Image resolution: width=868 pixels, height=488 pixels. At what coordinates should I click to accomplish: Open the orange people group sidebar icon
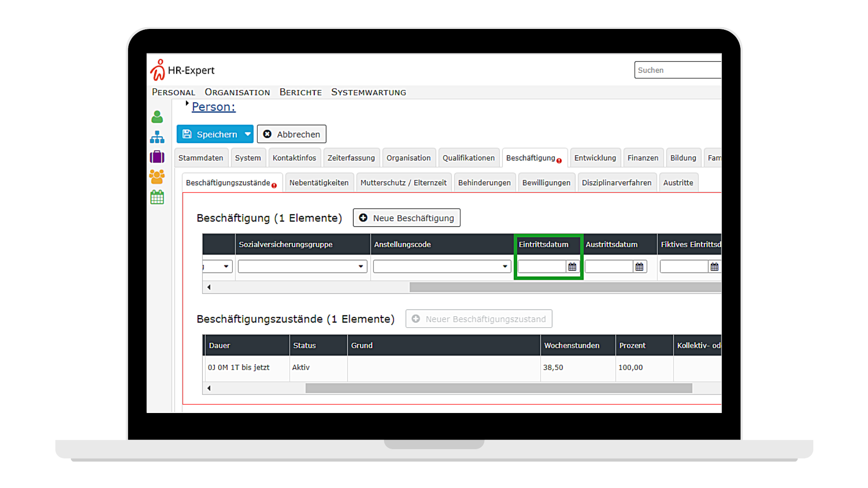tap(157, 177)
